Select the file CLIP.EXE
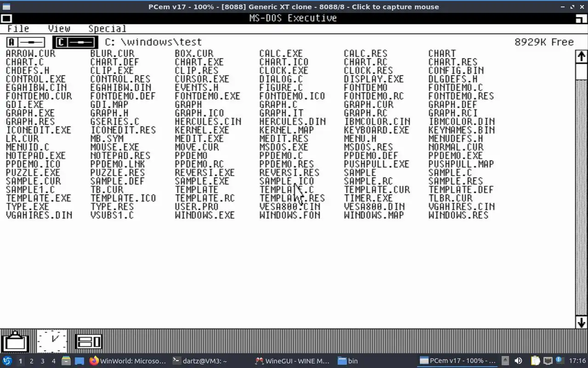588x368 pixels. 112,70
